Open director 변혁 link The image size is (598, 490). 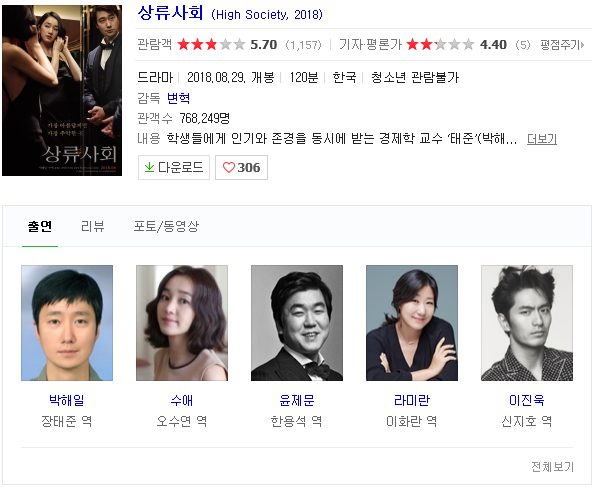click(178, 98)
